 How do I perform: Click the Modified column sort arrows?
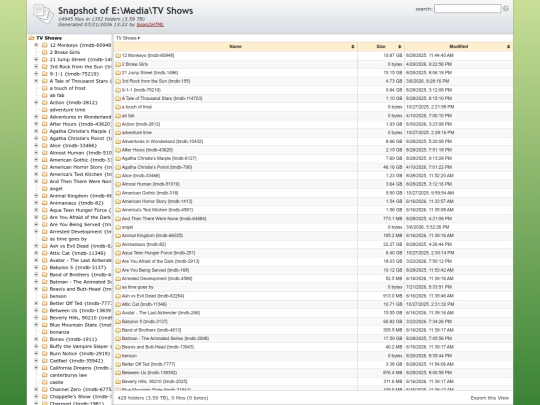tap(508, 46)
